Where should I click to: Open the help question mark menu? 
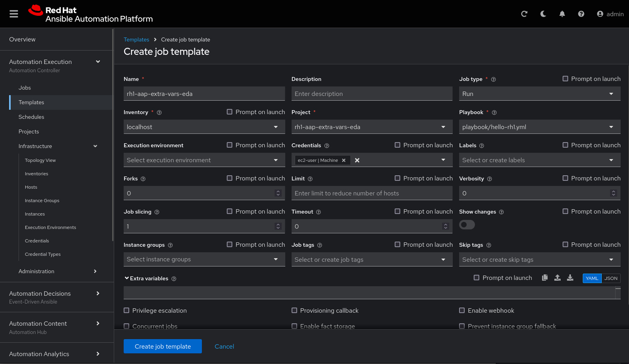(581, 14)
